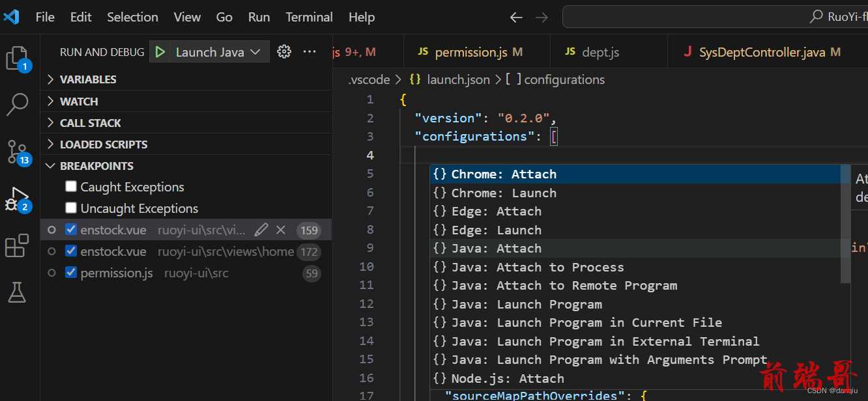Start debugging with green play button

(x=160, y=52)
